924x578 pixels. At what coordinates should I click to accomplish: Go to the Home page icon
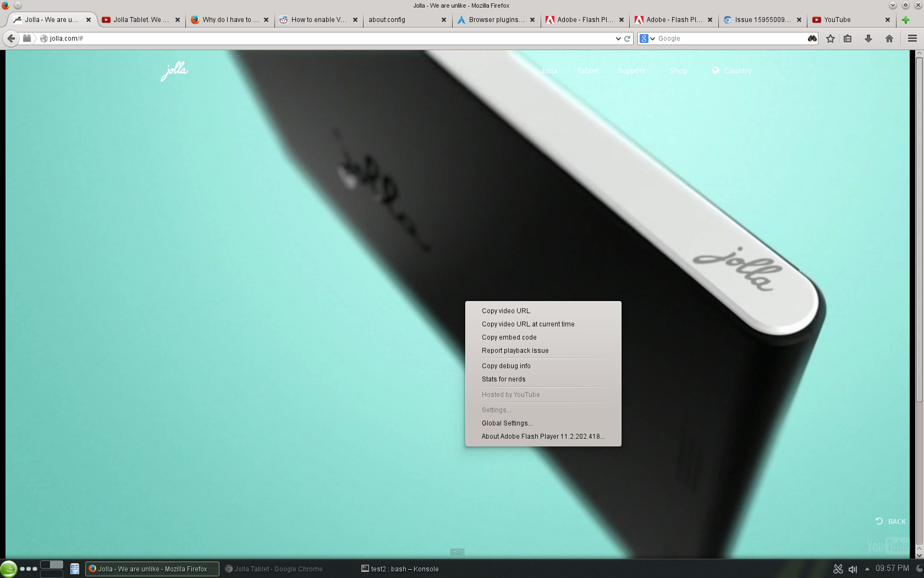[x=889, y=39]
